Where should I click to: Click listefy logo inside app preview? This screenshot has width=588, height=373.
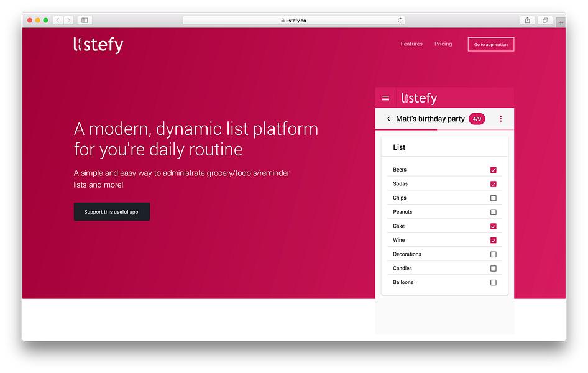click(x=420, y=98)
